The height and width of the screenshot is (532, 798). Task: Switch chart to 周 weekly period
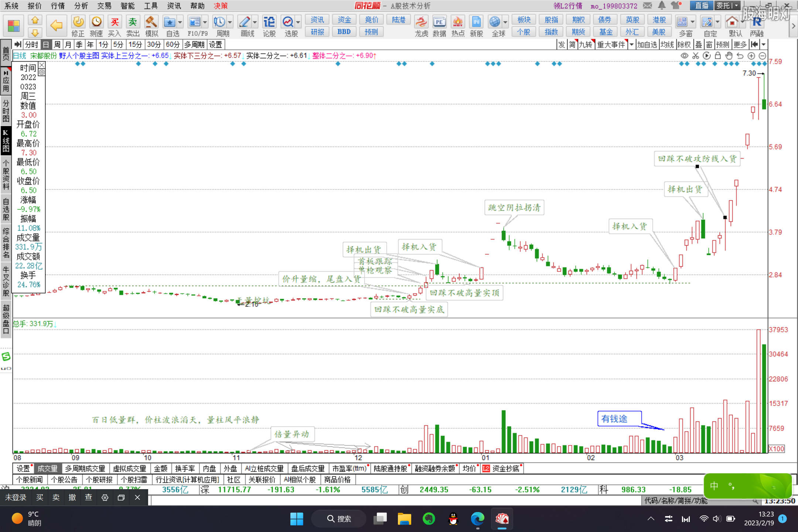[x=57, y=45]
